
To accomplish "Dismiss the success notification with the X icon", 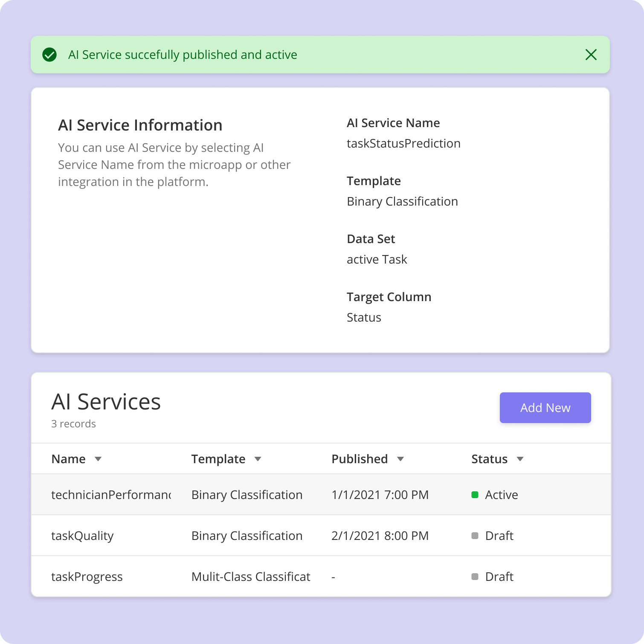I will point(591,55).
